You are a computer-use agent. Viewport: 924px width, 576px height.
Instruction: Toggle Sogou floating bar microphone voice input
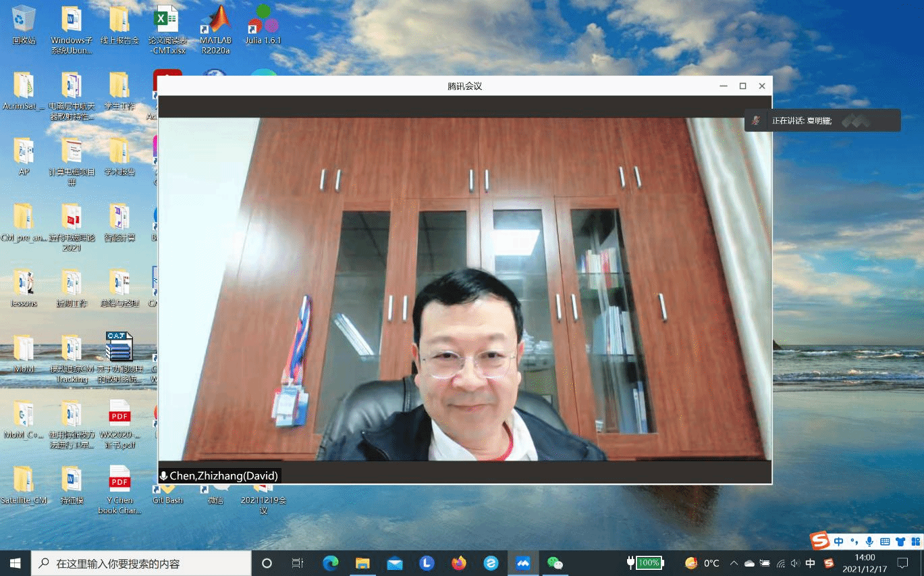tap(869, 542)
